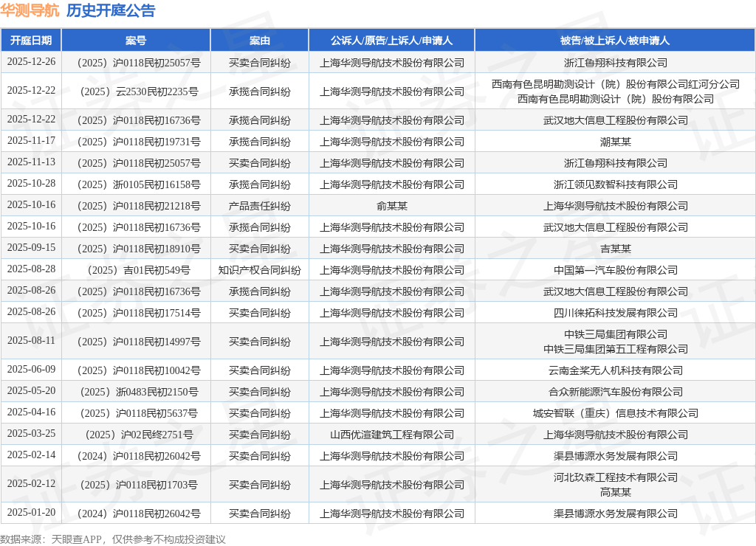Select case number (2025)浙0483民初2150号

click(x=139, y=392)
